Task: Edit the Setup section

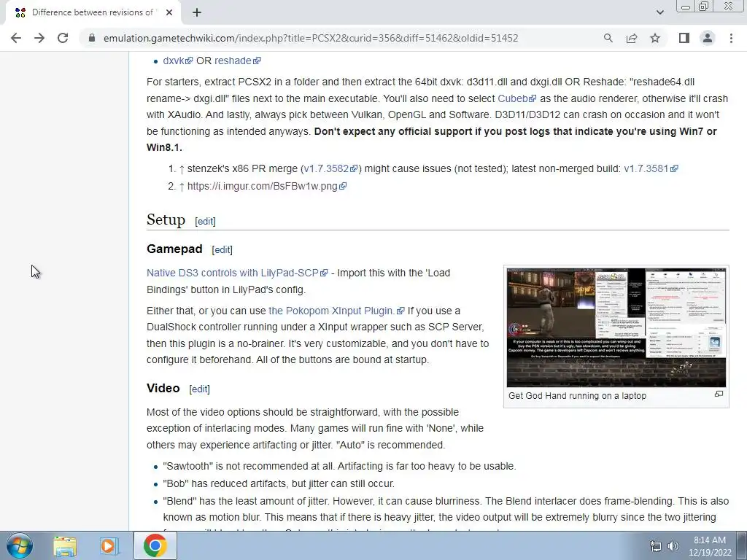Action: [x=205, y=222]
